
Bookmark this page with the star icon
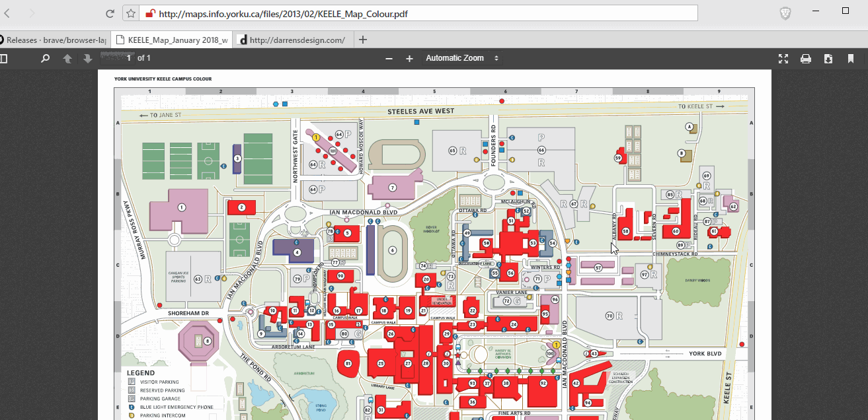(x=131, y=13)
